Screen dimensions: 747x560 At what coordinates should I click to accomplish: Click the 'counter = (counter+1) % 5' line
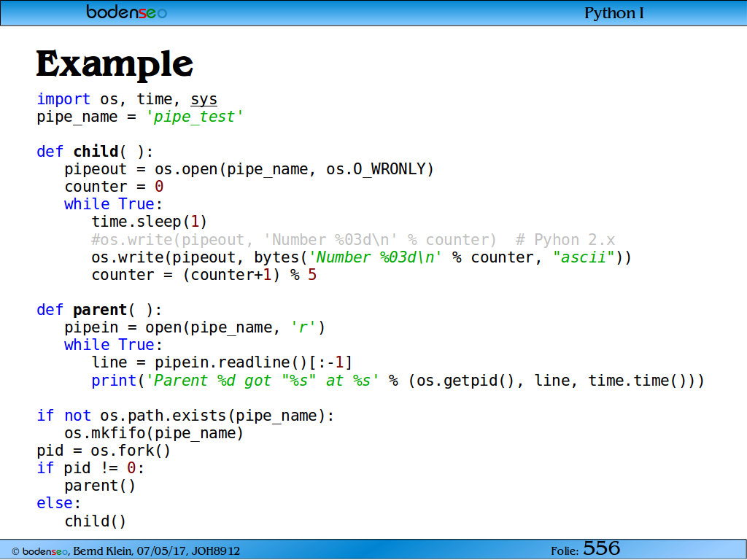[x=204, y=275]
